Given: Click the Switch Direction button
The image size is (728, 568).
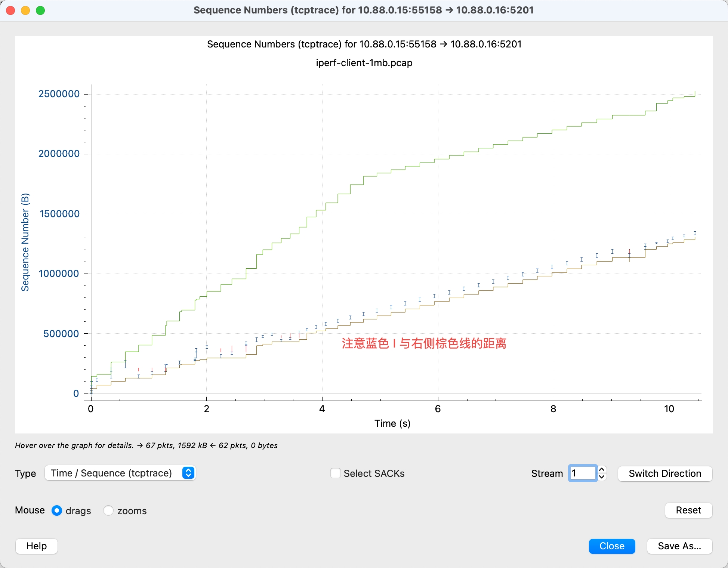Looking at the screenshot, I should click(x=665, y=473).
